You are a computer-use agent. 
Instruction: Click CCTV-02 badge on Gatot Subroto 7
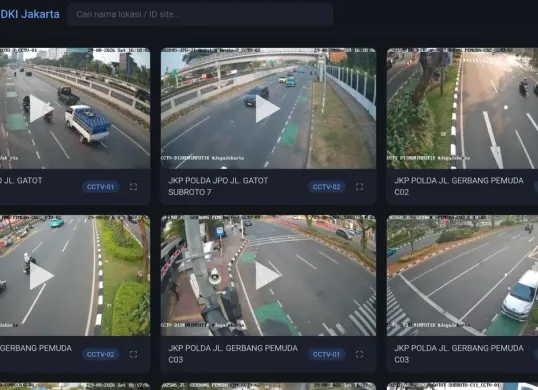326,187
